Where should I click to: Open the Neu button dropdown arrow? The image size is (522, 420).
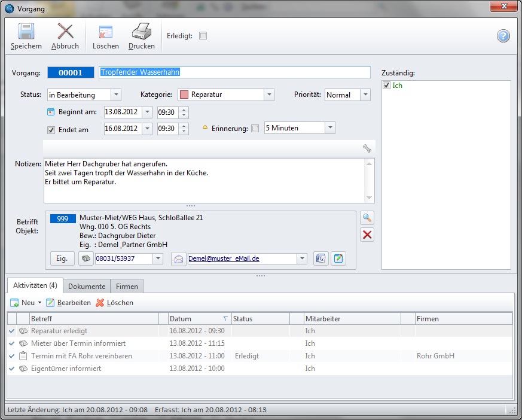click(x=39, y=302)
